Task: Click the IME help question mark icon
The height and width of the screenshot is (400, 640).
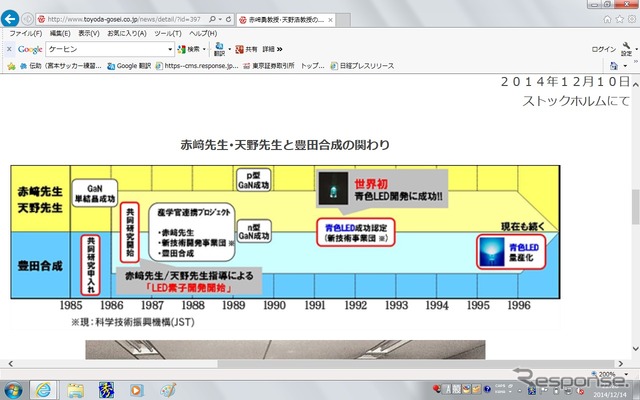Action: [487, 389]
